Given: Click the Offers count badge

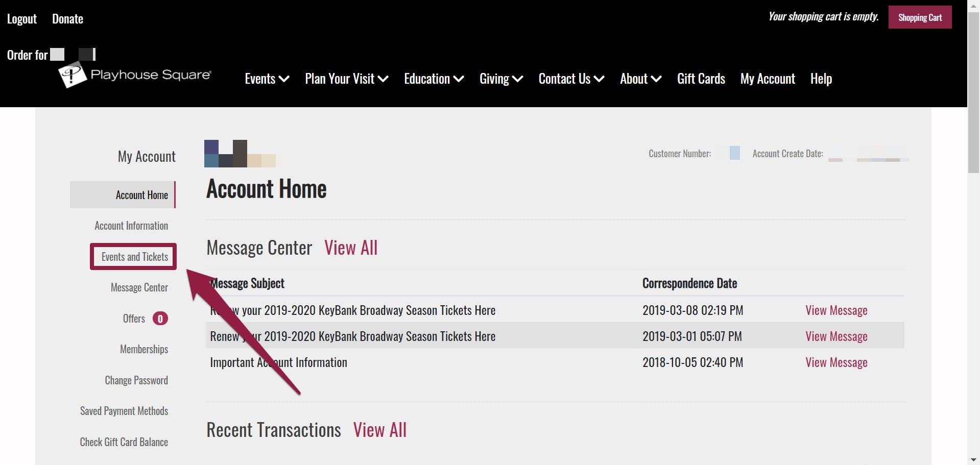Looking at the screenshot, I should click(160, 319).
